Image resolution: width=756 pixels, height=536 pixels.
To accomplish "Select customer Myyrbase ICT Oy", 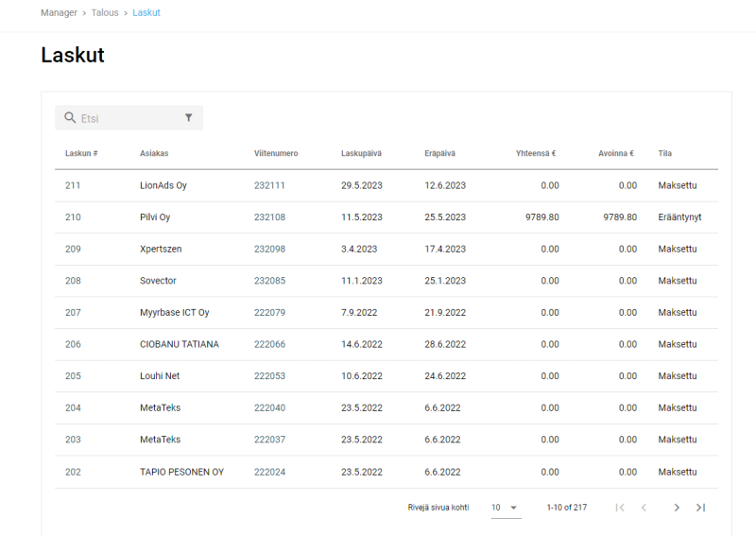I will click(175, 313).
